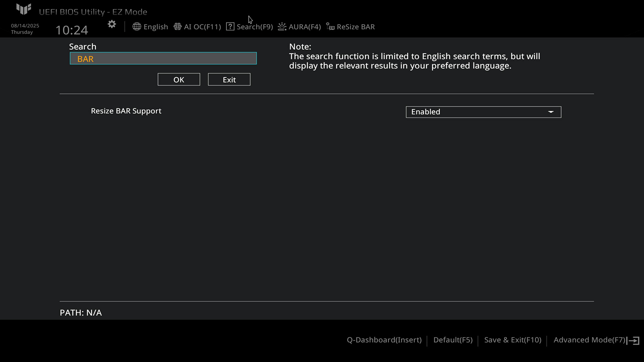Choose Save & Exit(F10)
Image resolution: width=644 pixels, height=362 pixels.
coord(513,340)
